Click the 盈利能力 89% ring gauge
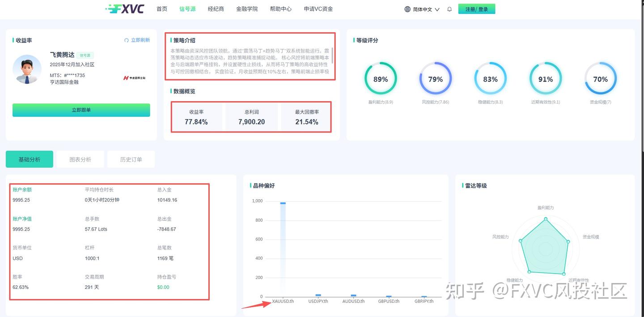The height and width of the screenshot is (317, 644). 381,78
